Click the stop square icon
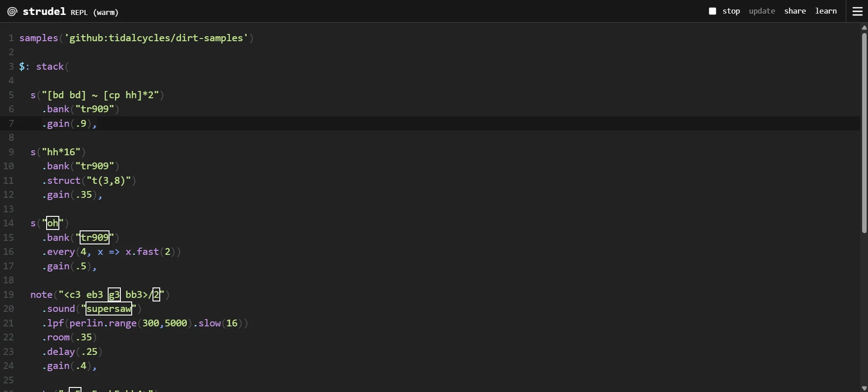 pos(712,11)
